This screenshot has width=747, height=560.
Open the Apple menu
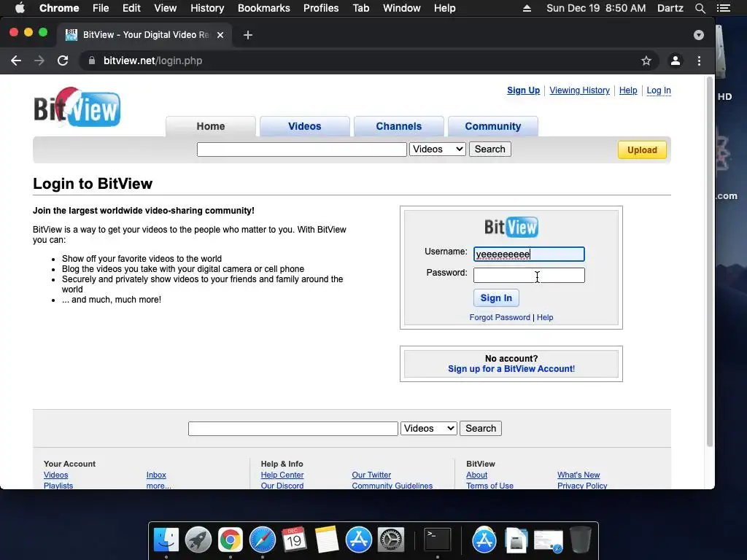[20, 8]
